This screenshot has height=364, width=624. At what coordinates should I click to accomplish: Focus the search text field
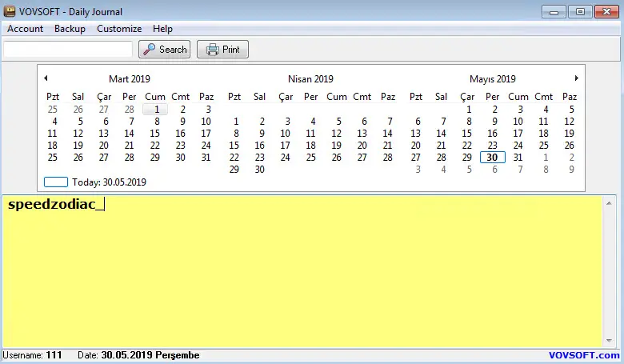[x=68, y=50]
